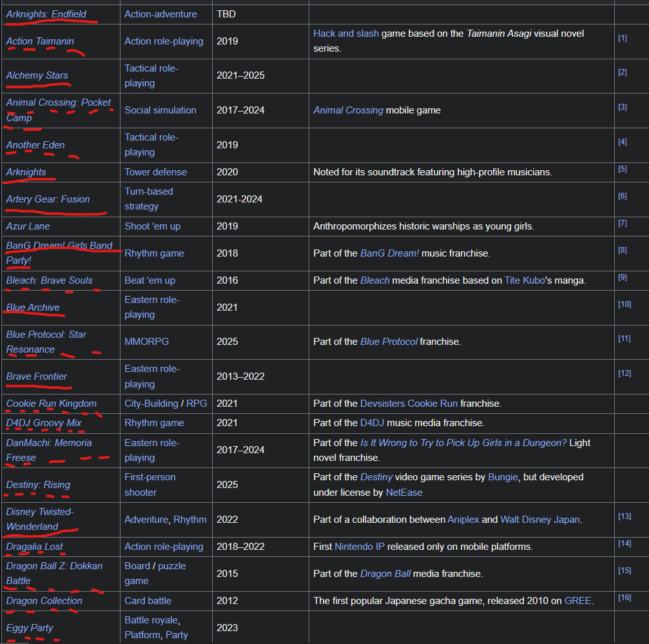Screen dimensions: 649x644
Task: Open the Another Eden link
Action: click(35, 145)
